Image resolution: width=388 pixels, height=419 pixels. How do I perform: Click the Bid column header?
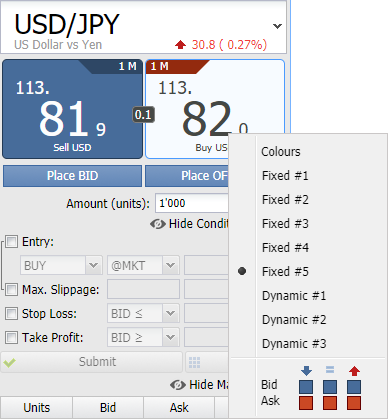pos(108,407)
